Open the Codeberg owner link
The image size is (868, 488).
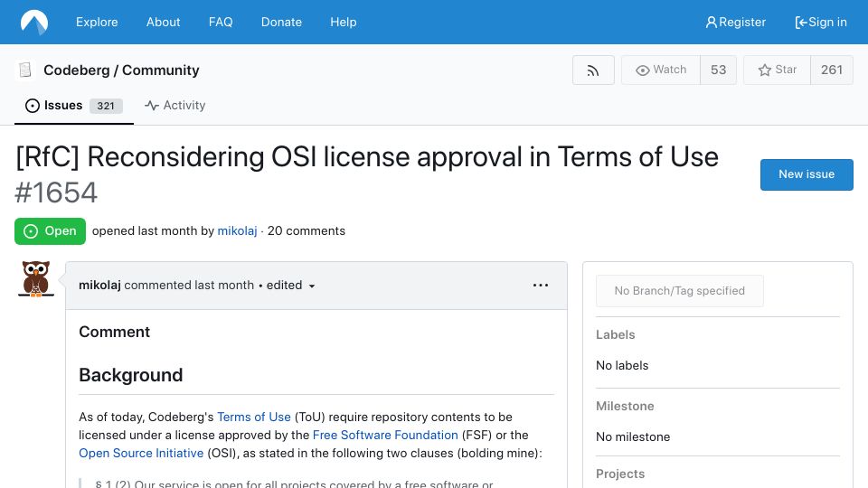click(x=76, y=70)
